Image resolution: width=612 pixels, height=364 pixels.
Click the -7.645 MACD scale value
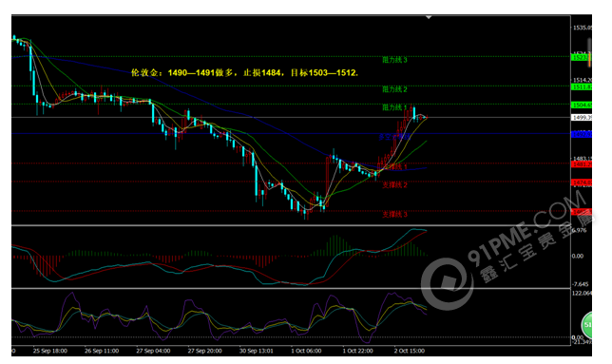coord(580,284)
